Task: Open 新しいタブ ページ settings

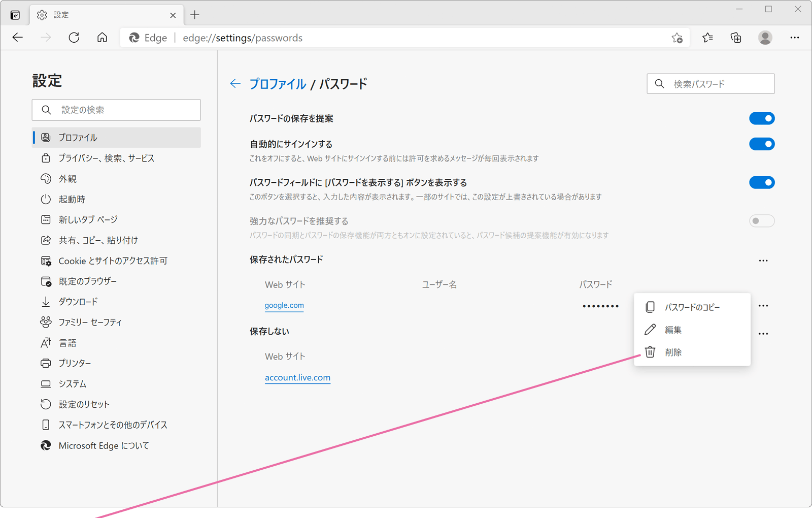Action: click(x=116, y=219)
